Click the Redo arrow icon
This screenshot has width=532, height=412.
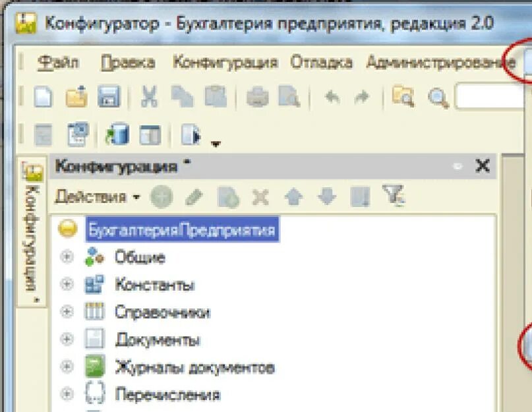362,98
